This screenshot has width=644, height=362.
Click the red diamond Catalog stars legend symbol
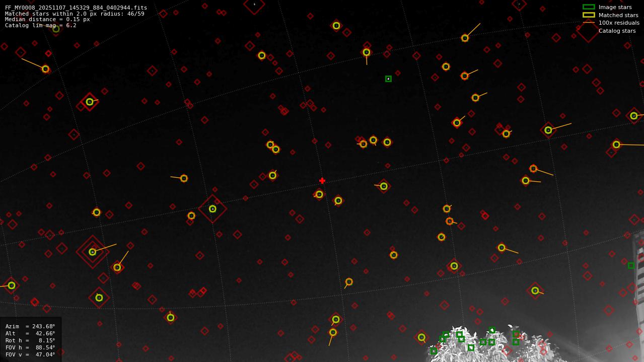pyautogui.click(x=588, y=31)
